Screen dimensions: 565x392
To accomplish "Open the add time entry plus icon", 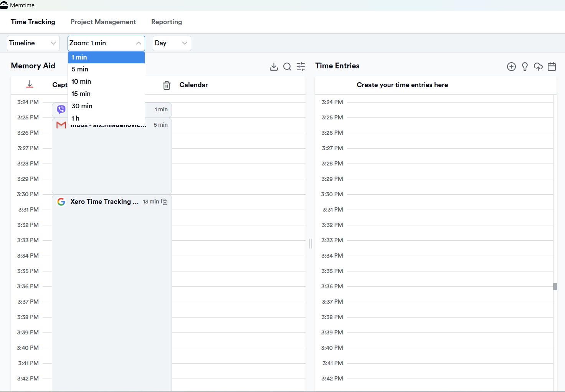I will 511,66.
